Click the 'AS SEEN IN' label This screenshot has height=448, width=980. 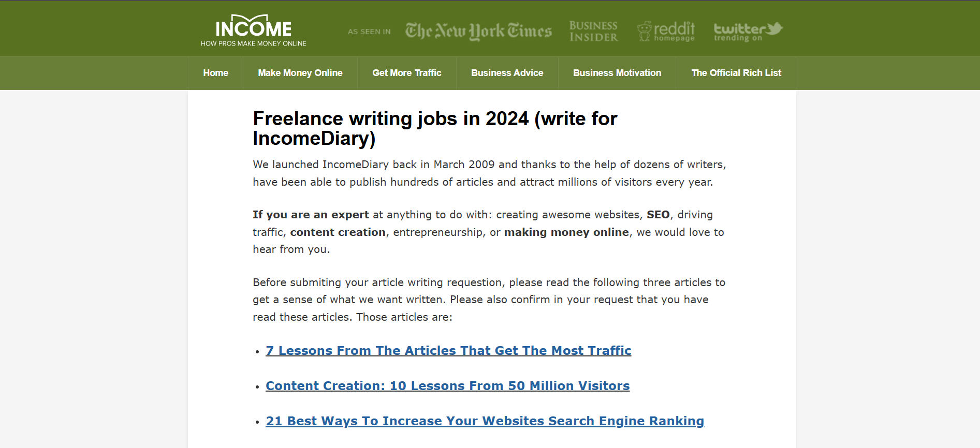point(369,32)
